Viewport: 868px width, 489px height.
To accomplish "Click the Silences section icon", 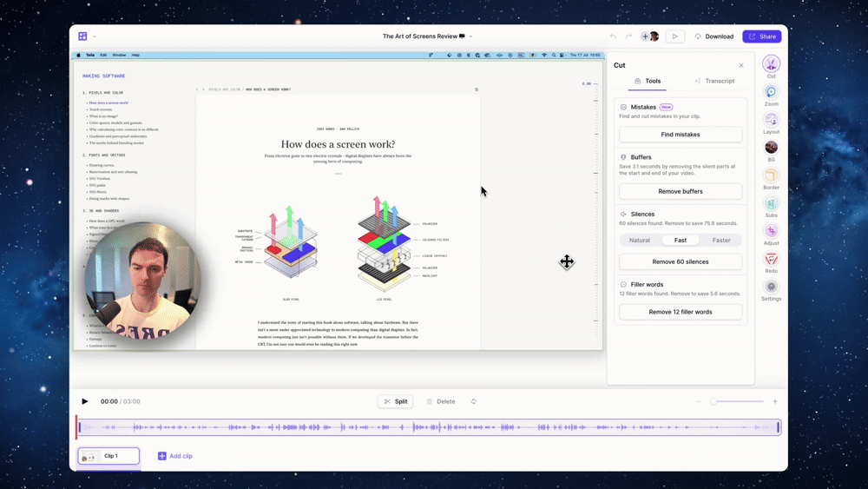I will [x=623, y=215].
